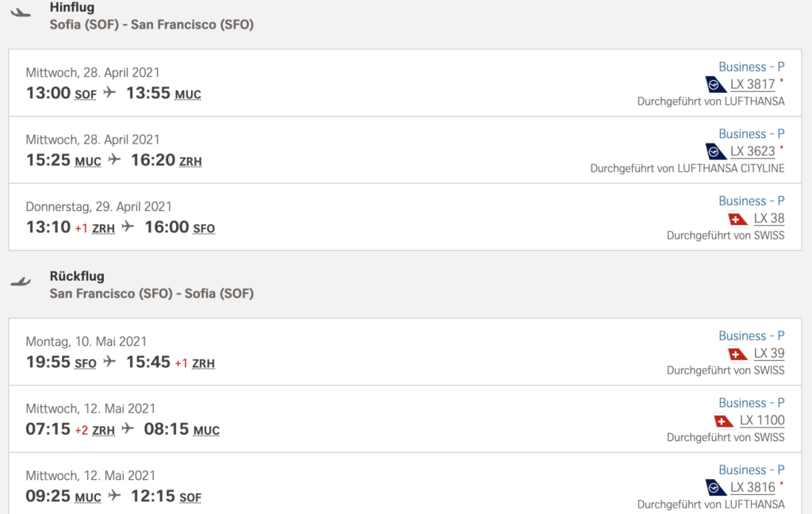Click the SOF code next to 12:15

pos(190,498)
